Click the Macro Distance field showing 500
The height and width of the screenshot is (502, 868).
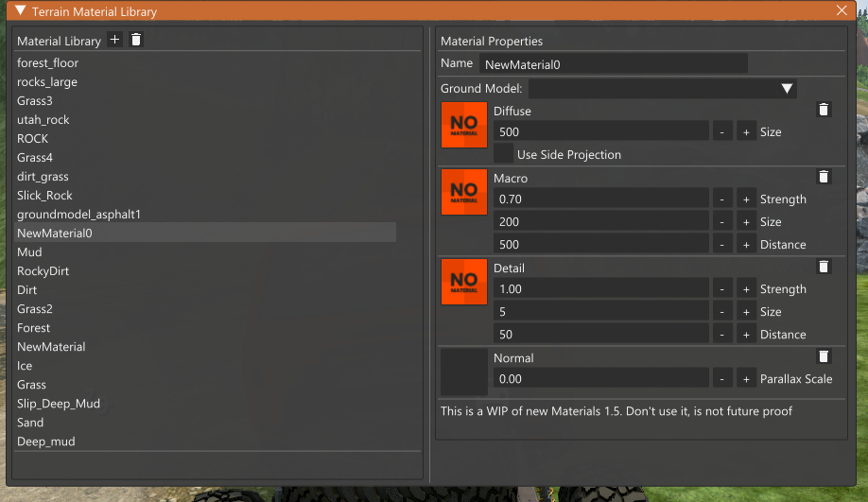[601, 244]
